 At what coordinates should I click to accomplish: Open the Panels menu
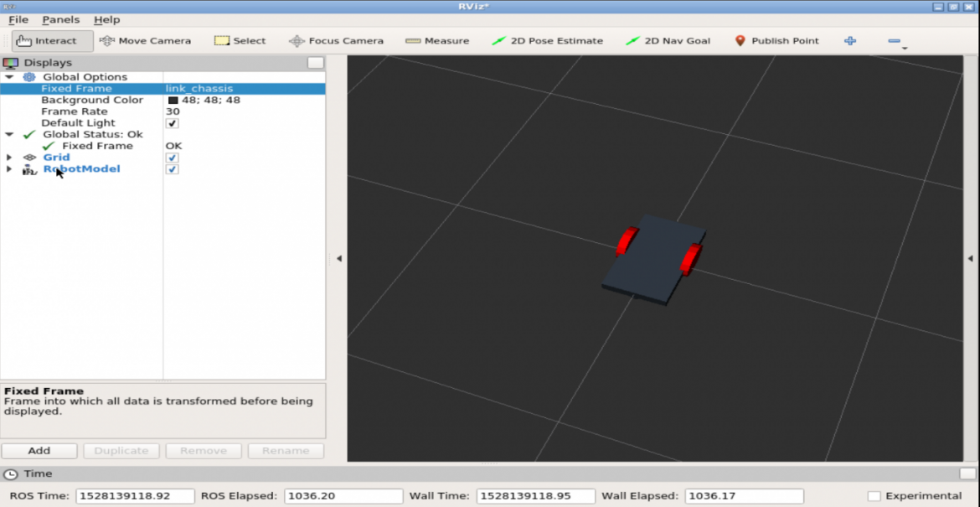tap(60, 20)
